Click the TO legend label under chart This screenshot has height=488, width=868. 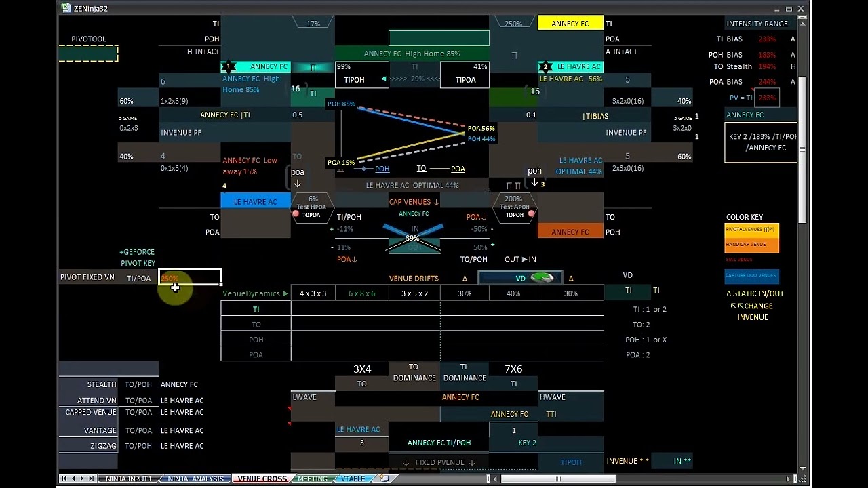[421, 169]
